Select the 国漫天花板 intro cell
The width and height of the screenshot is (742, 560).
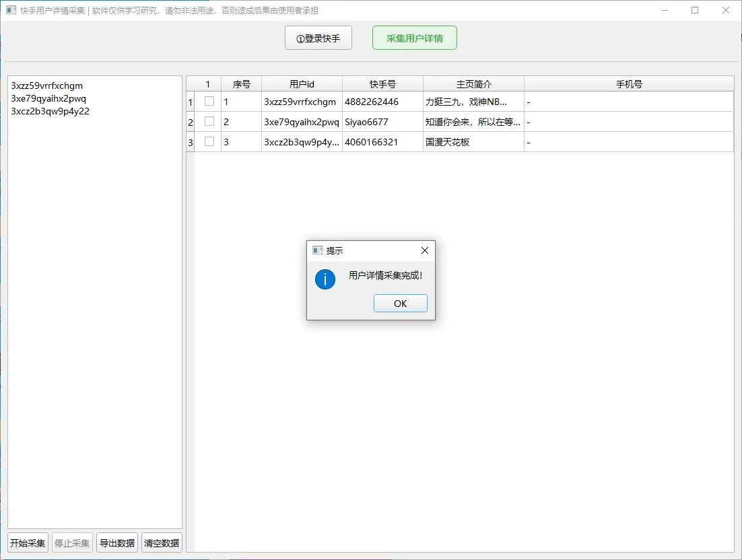point(474,142)
